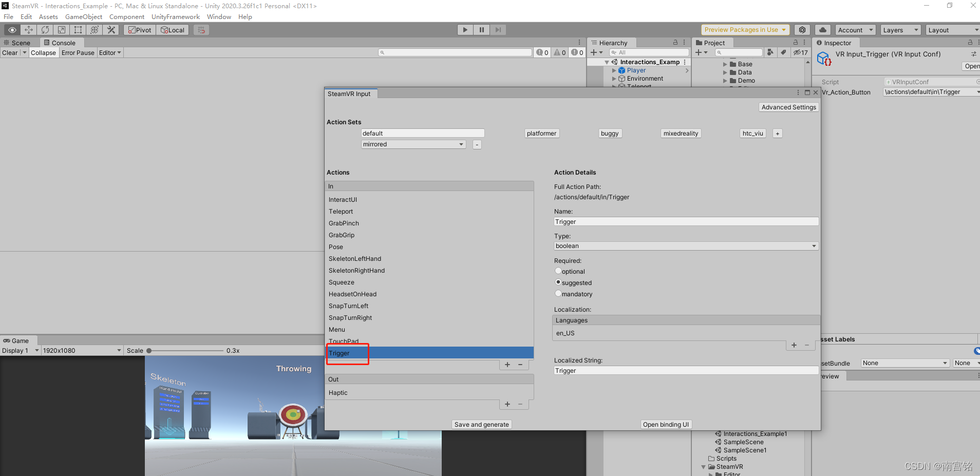Select the buggy action set
The width and height of the screenshot is (980, 476).
[x=610, y=134]
